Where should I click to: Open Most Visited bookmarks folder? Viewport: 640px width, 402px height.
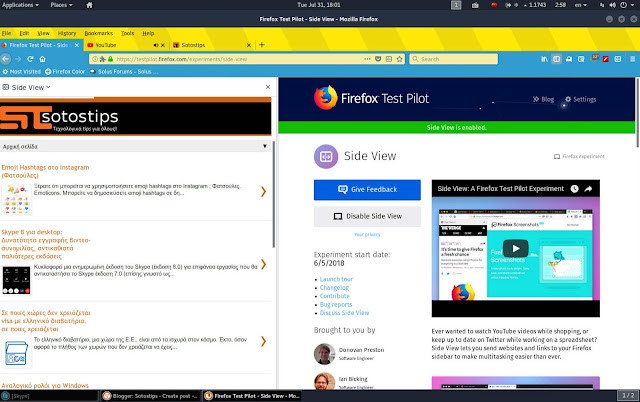(22, 71)
